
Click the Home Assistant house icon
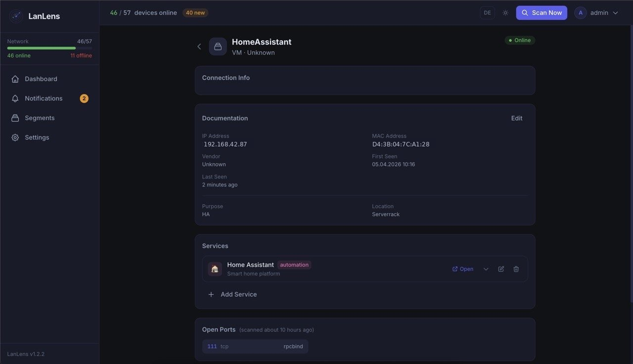[x=215, y=269]
